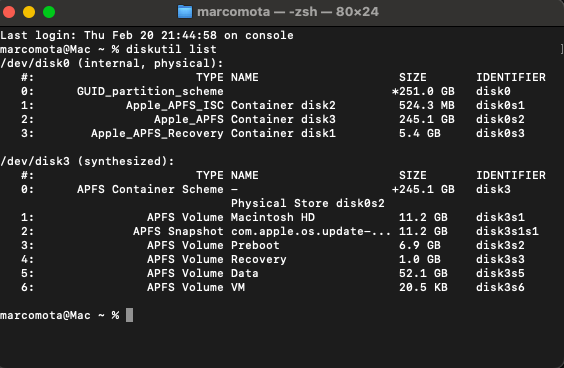Click the 'disk3s1' identifier

point(500,218)
